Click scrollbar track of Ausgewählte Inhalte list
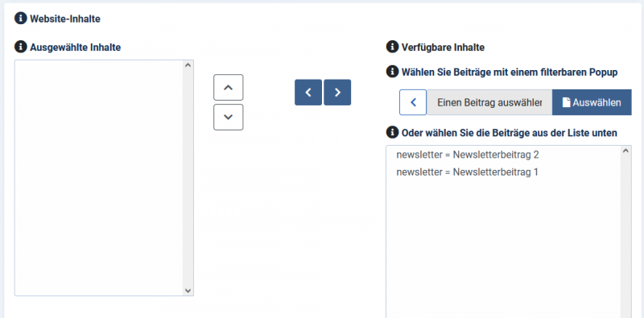644x318 pixels. click(x=188, y=178)
